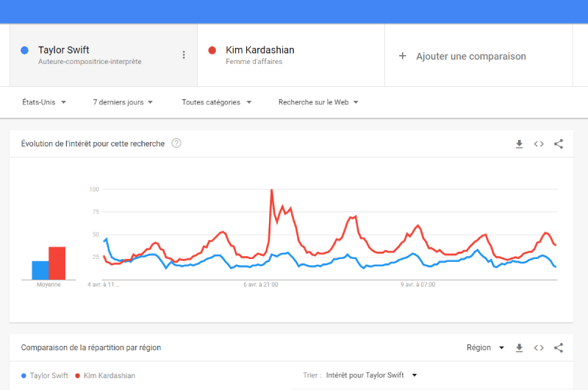The height and width of the screenshot is (390, 588).
Task: Expand the États-Unis country dropdown
Action: [x=44, y=102]
